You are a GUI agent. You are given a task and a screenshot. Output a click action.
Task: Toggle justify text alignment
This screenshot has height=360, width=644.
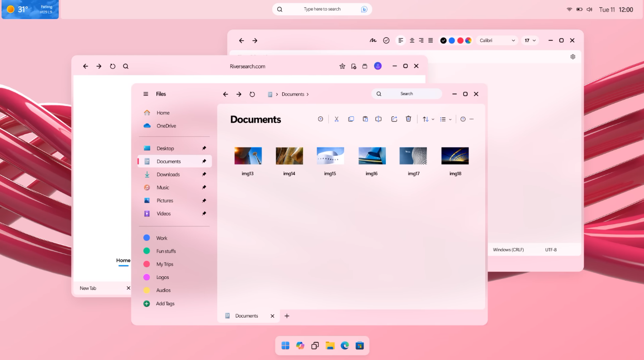tap(431, 41)
